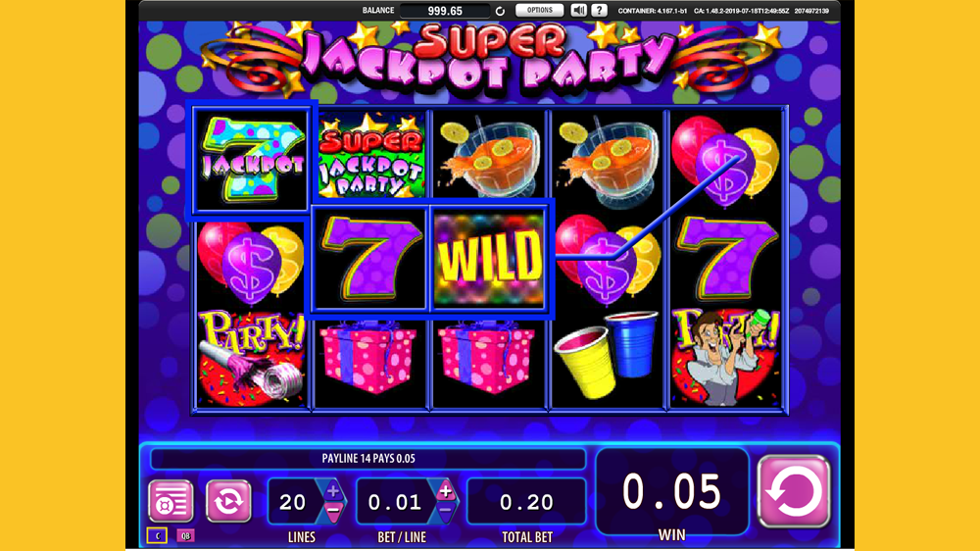The width and height of the screenshot is (980, 551).
Task: Switch to the QB quick bet tab
Action: 185,535
